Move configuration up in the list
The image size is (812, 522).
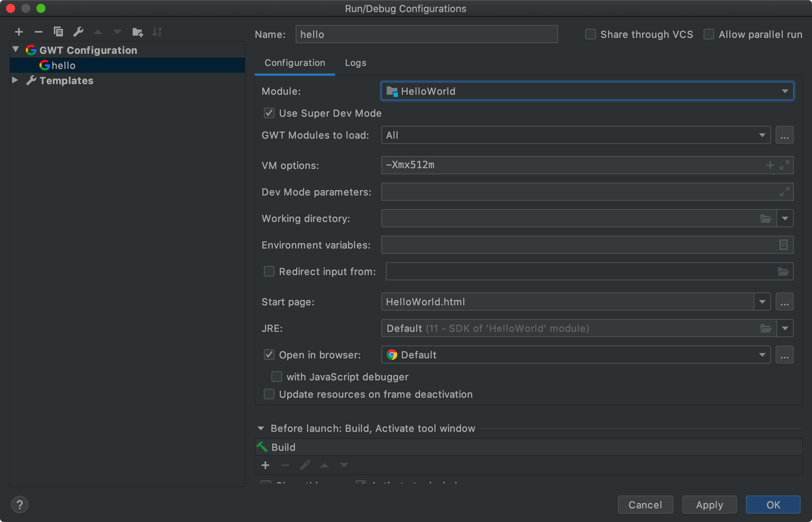98,32
